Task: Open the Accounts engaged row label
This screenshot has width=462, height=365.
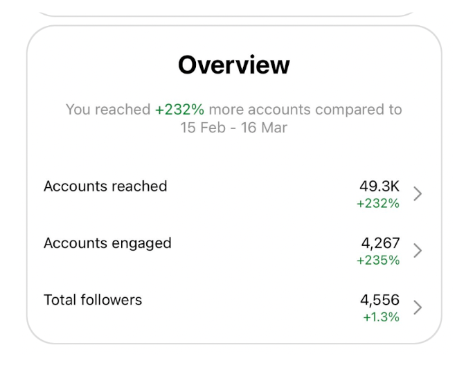Action: [107, 243]
